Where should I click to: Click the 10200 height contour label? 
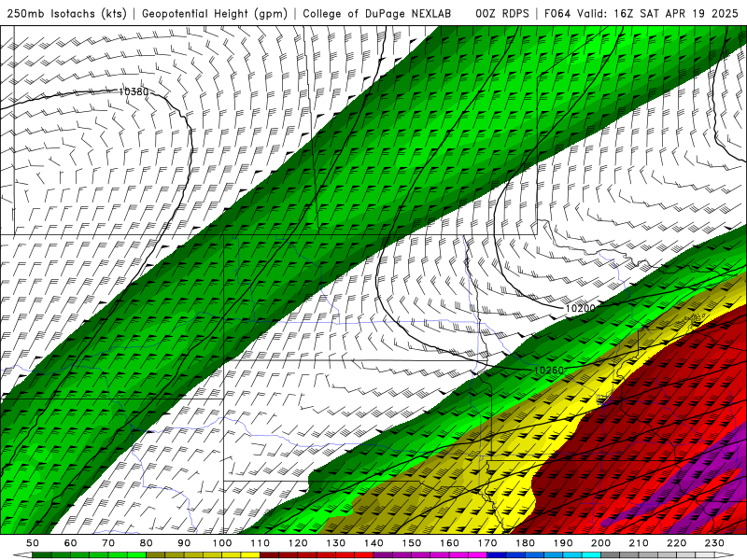click(580, 308)
